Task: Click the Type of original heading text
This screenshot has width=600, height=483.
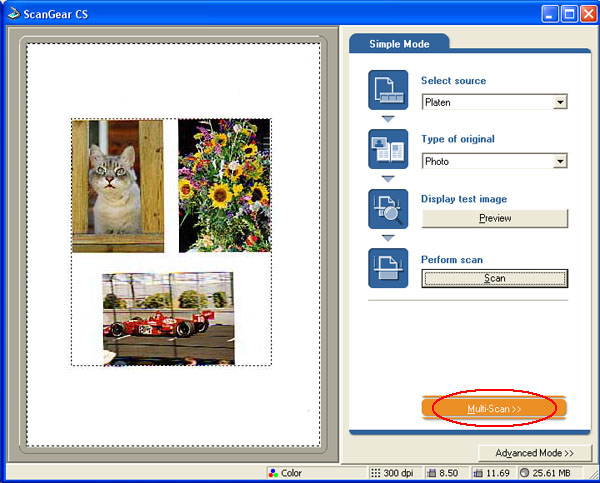Action: tap(458, 139)
